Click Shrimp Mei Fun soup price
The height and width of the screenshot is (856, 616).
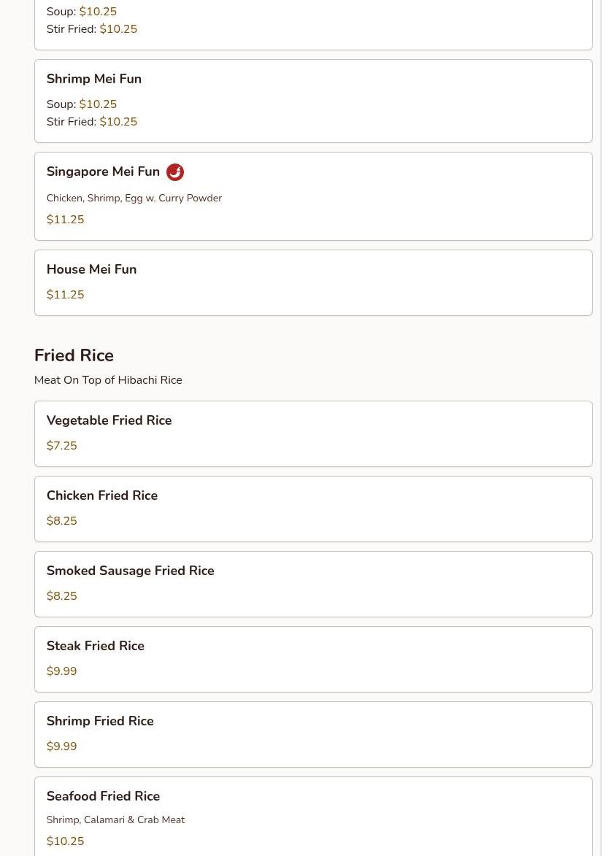[x=98, y=104]
